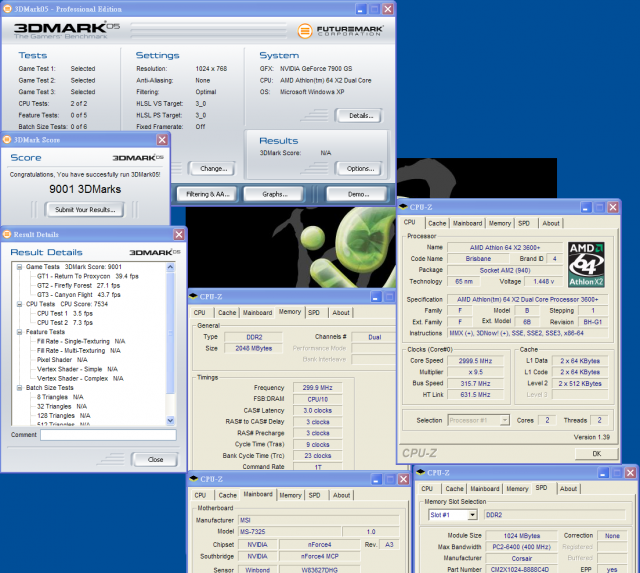Image resolution: width=640 pixels, height=573 pixels.
Task: Click the 3DMark Score window title icon
Action: (7, 140)
